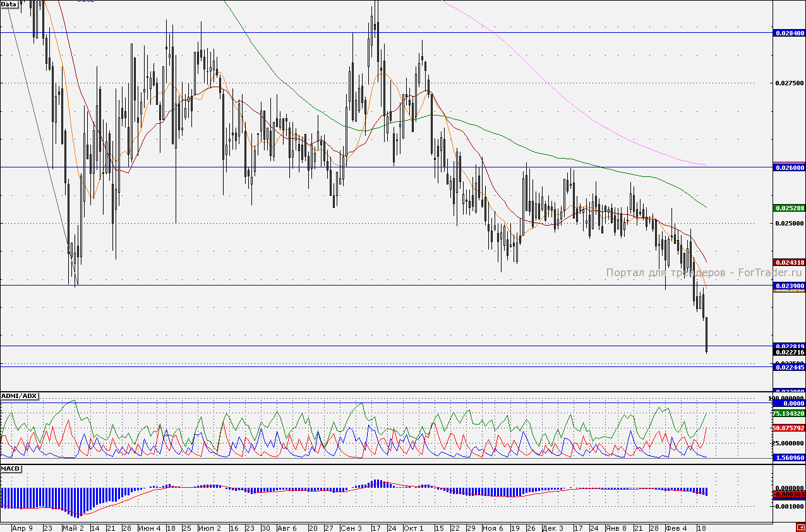
Task: Click the Сен 3 date label
Action: point(351,528)
